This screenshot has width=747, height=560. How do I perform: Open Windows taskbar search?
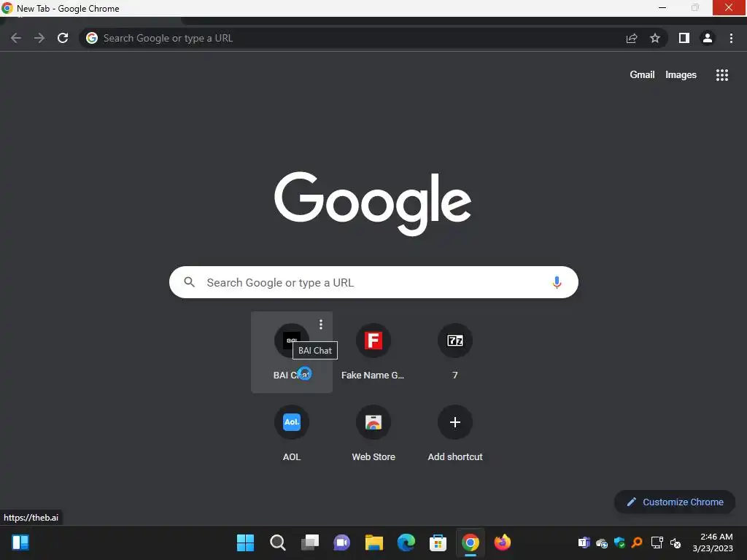point(278,542)
